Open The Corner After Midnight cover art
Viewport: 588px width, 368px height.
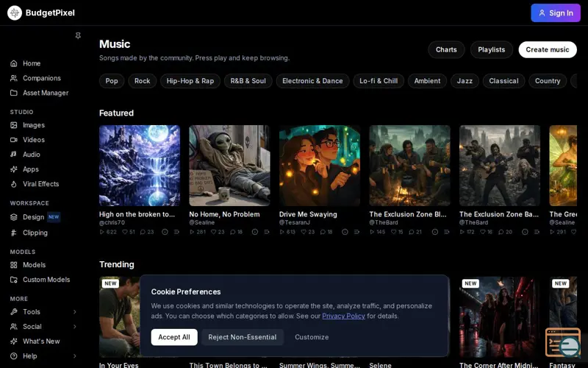(500, 317)
